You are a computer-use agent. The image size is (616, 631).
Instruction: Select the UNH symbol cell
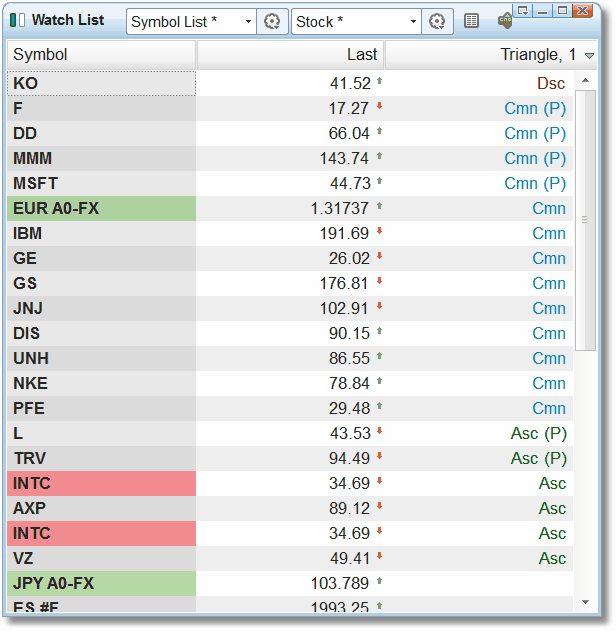101,358
